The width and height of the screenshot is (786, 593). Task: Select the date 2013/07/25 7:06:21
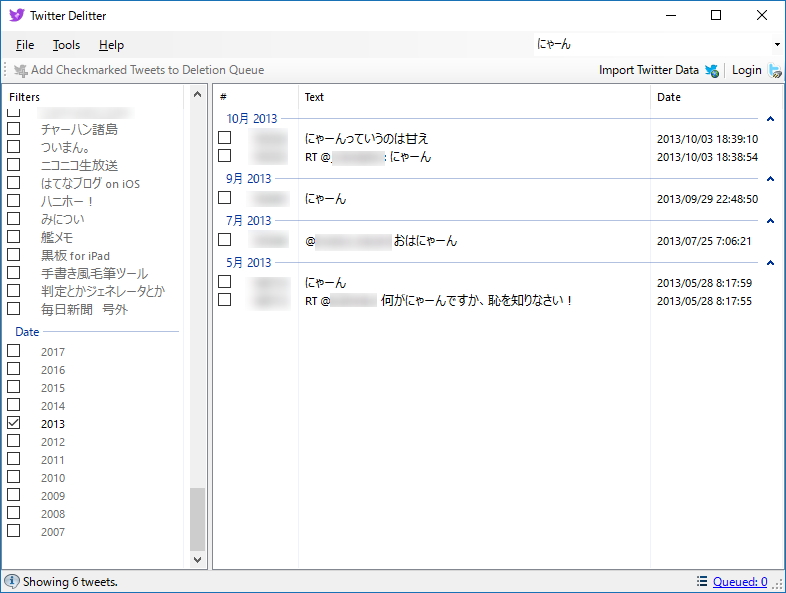click(x=704, y=241)
